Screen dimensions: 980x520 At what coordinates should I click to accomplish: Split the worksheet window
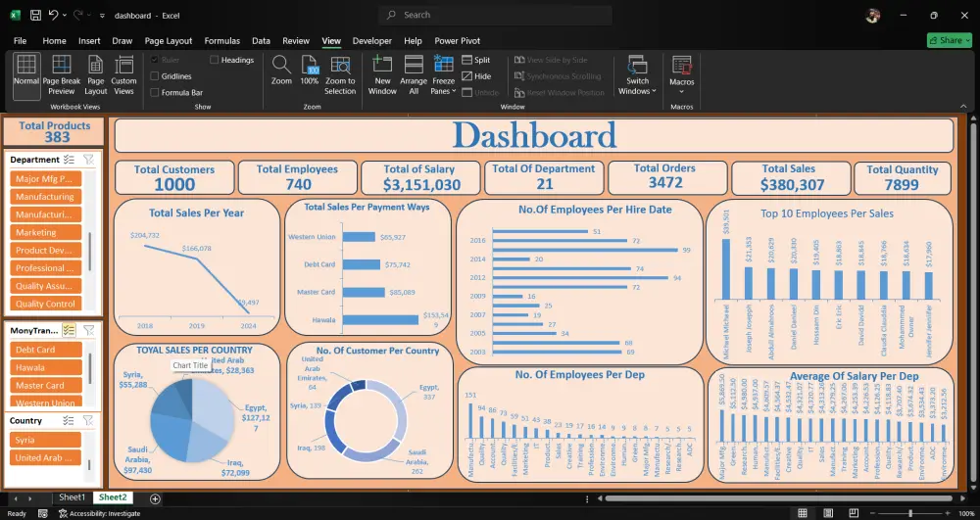(475, 60)
